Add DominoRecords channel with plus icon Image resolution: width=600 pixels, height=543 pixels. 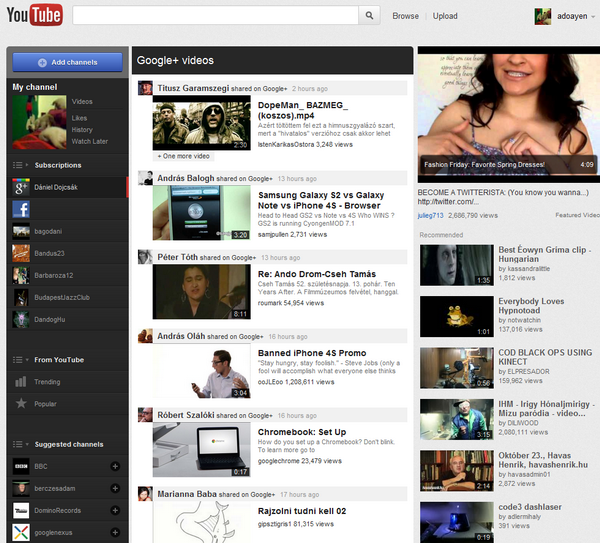pos(115,510)
